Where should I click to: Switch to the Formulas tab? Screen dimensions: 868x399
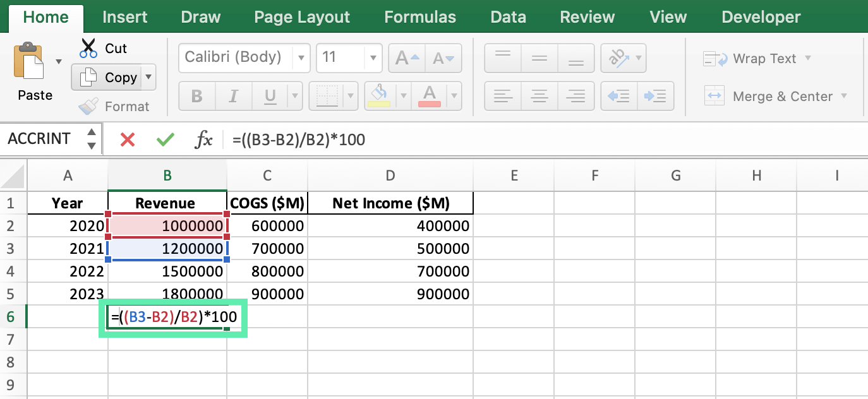(419, 17)
